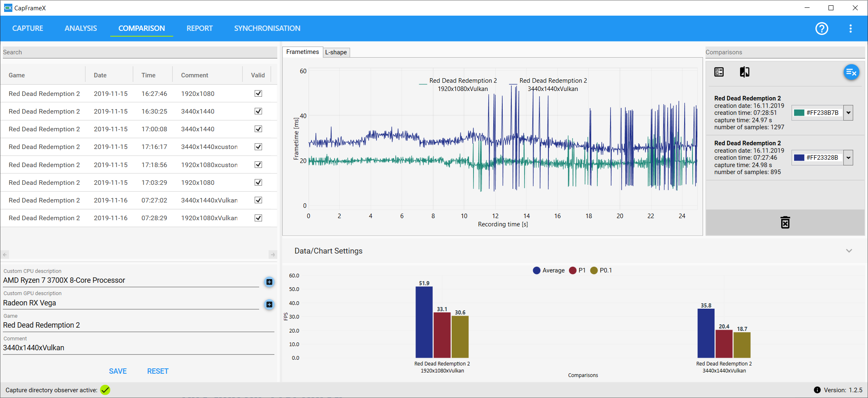Select the record timed 16:27:46
Viewport: 868px width, 398px height.
click(139, 93)
